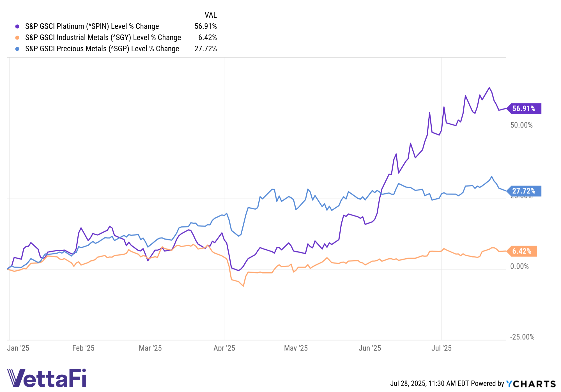Click the YCharts logo
Screen dimensions: 561x392
pyautogui.click(x=531, y=384)
